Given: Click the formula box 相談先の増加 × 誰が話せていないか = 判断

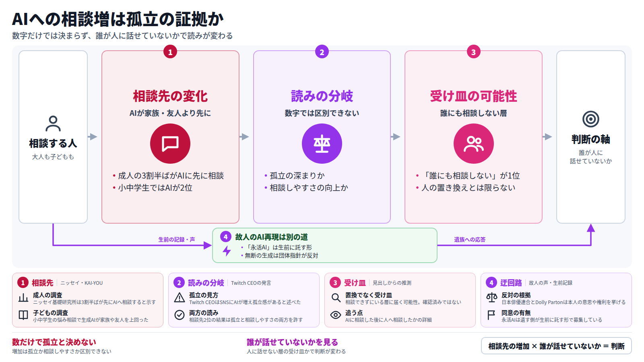Looking at the screenshot, I should [x=556, y=346].
